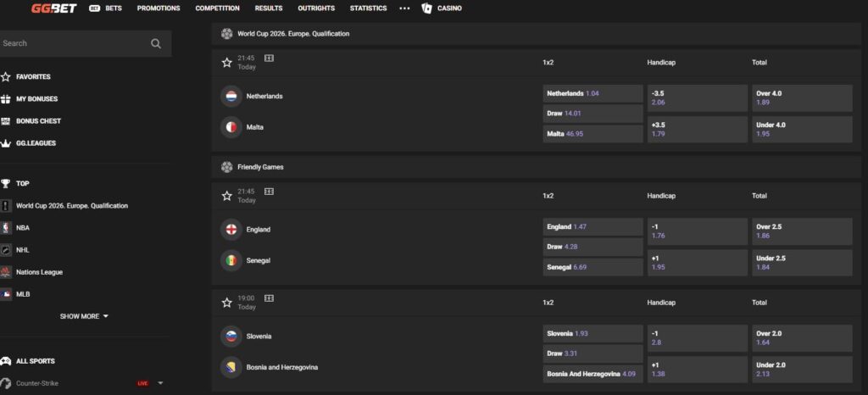Open the Results menu item
The width and height of the screenshot is (868, 395).
point(269,8)
